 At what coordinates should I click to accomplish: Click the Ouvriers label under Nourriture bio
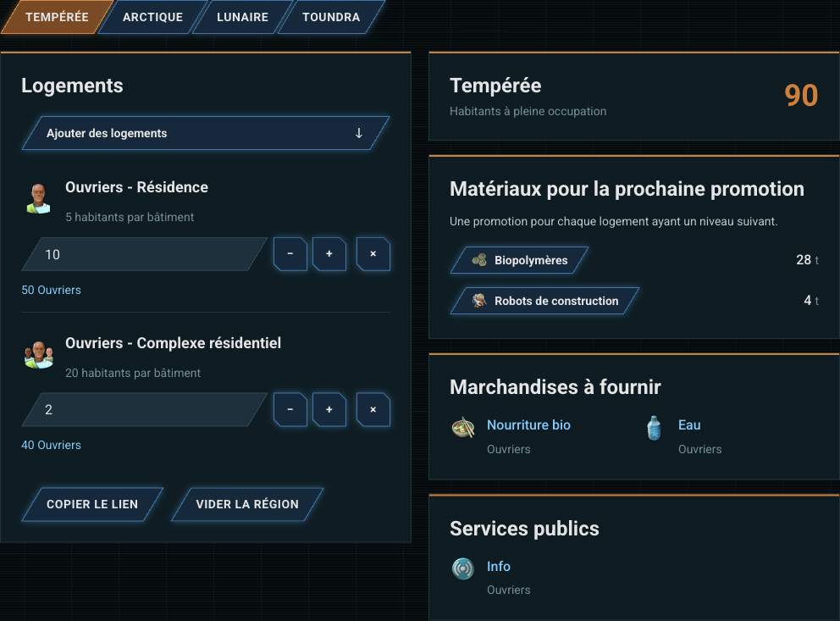coord(509,450)
